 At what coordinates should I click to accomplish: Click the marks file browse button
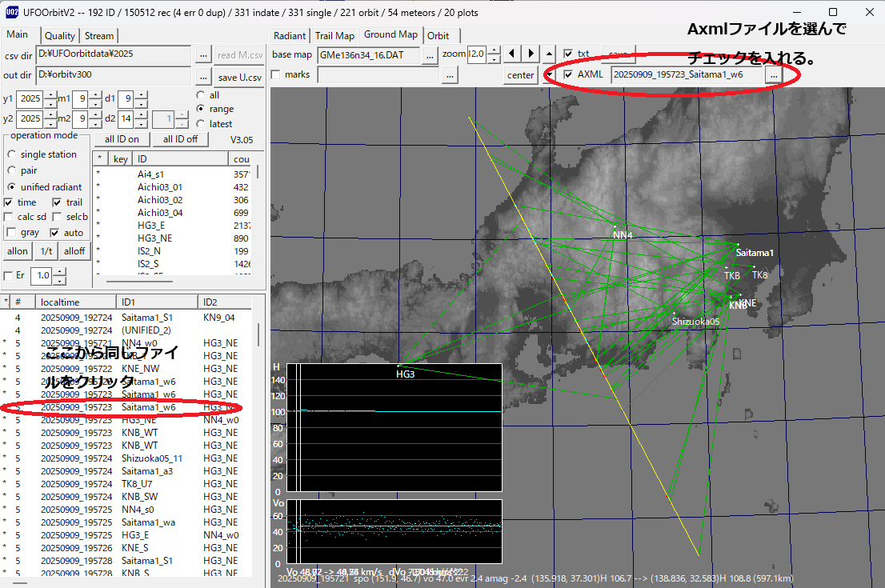(x=450, y=74)
